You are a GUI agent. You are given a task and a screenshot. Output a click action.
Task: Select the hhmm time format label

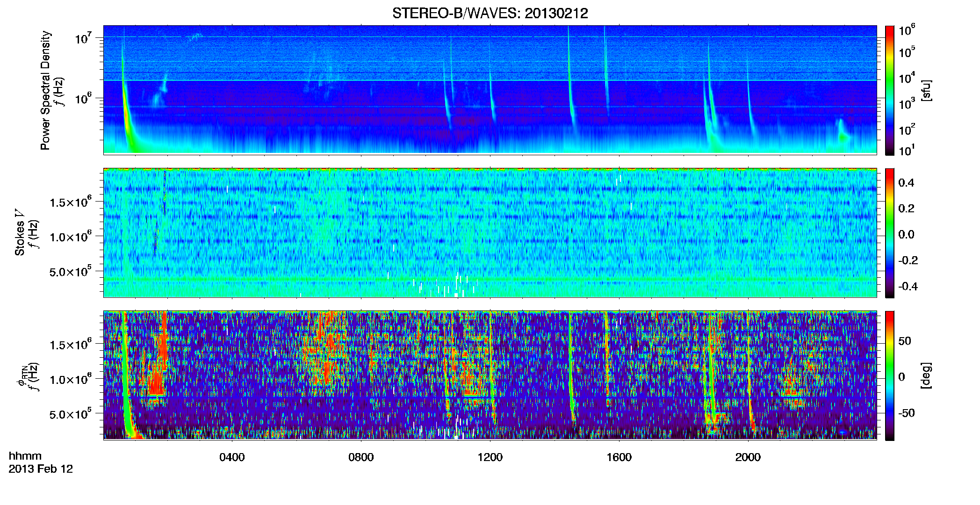pyautogui.click(x=25, y=456)
